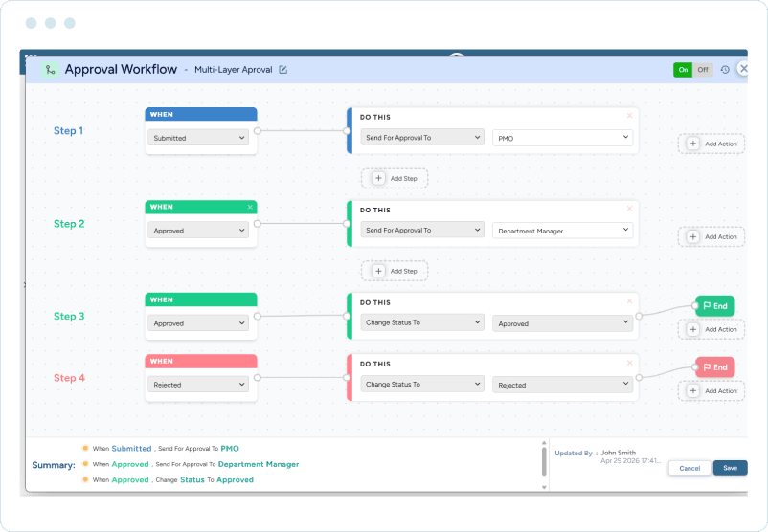Click the green End node
The image size is (768, 532).
coord(715,306)
